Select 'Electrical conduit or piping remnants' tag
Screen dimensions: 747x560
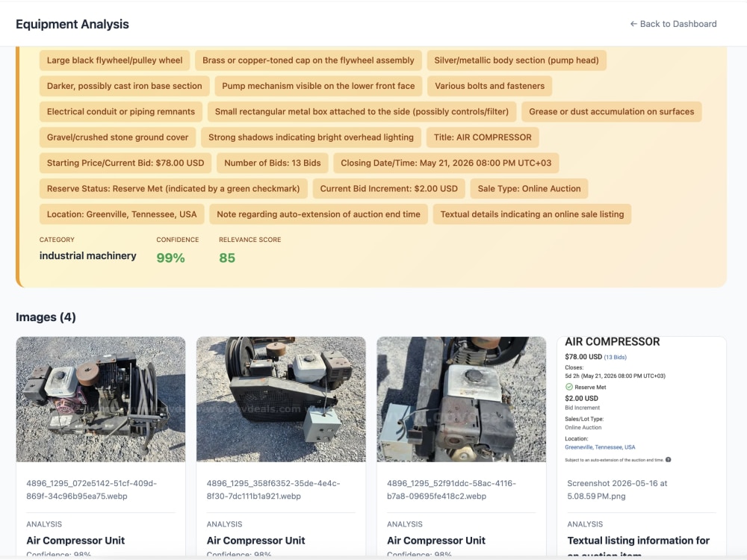[121, 112]
